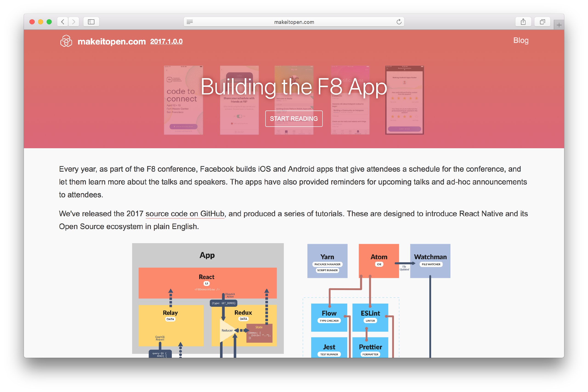Go back with the Safari back arrow
588x392 pixels.
tap(62, 22)
